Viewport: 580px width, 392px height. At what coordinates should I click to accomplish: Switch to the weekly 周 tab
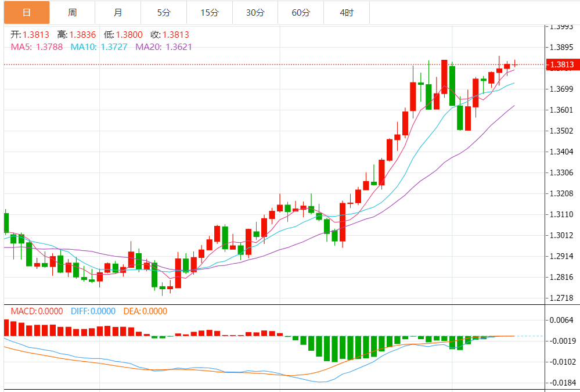(x=73, y=13)
